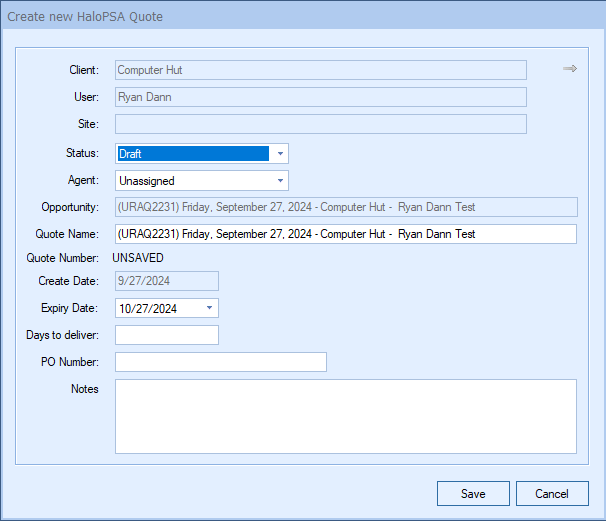Click the Client field showing Computer Hut
606x522 pixels.
click(321, 70)
